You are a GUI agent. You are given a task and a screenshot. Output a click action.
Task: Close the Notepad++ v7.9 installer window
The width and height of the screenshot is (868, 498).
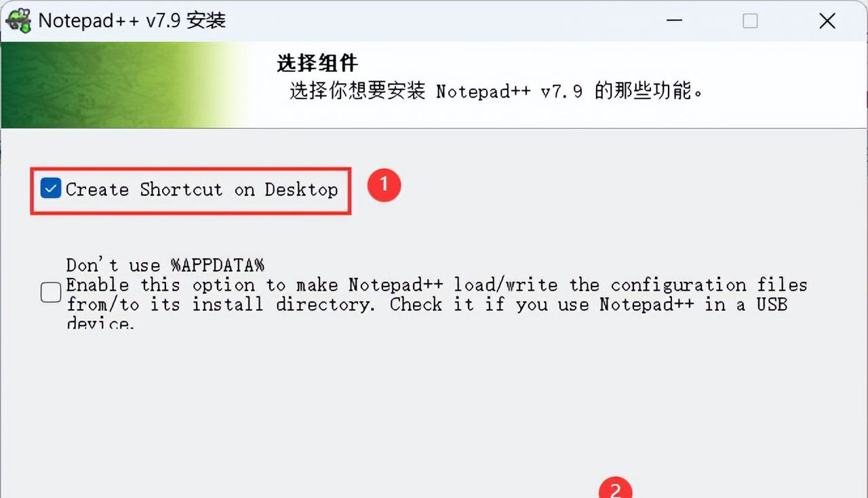click(827, 21)
